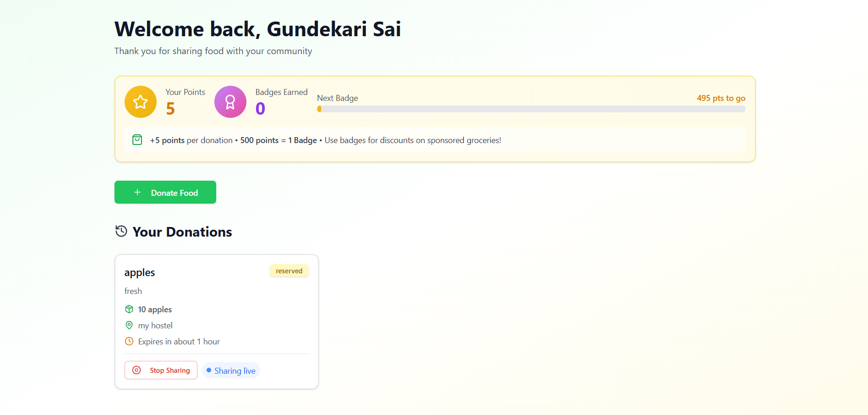This screenshot has width=868, height=415.
Task: Click the Donate Food button
Action: (165, 192)
